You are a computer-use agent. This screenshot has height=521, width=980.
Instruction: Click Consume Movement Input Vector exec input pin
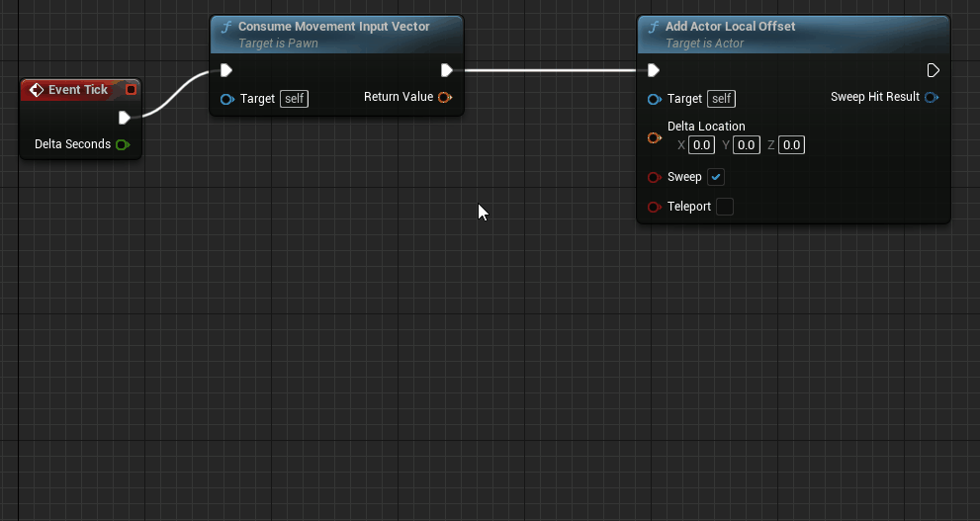pyautogui.click(x=226, y=70)
